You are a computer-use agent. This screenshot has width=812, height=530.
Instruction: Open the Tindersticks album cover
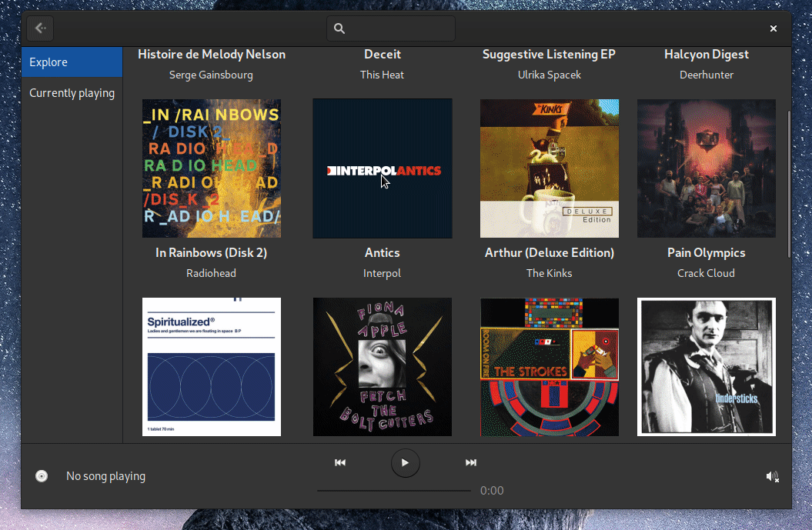[x=707, y=367]
